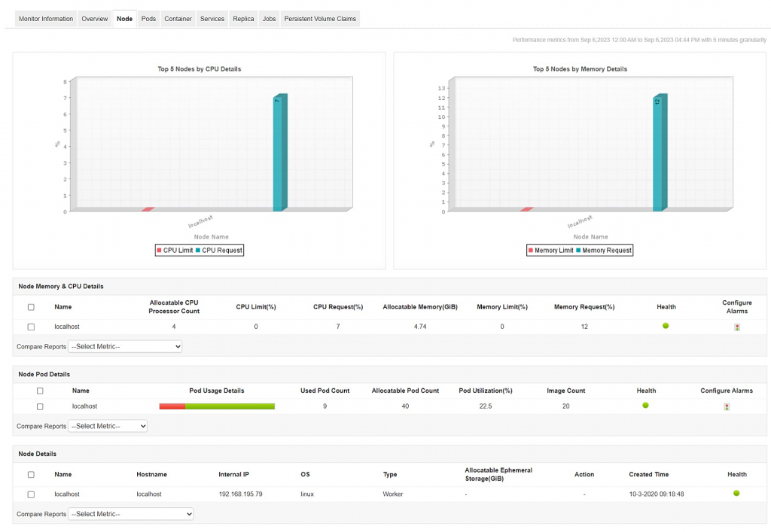Click Configure Alarms icon in Node Pod Details
771x532 pixels.
point(726,406)
